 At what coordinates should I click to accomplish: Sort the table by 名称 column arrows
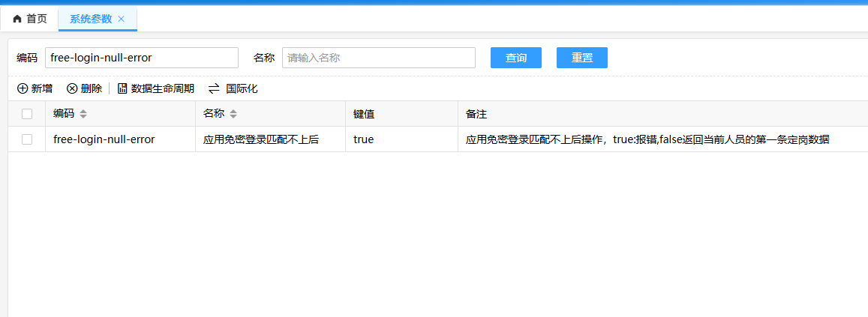[233, 114]
